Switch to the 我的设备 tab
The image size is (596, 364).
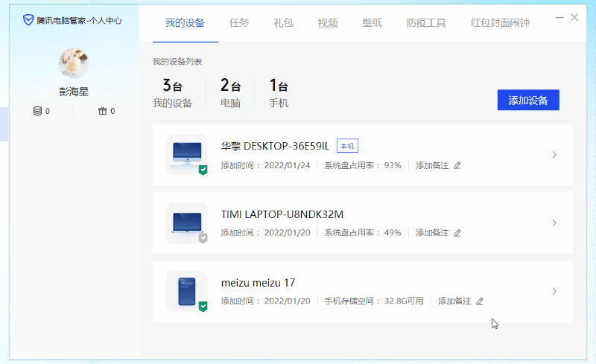pos(185,23)
